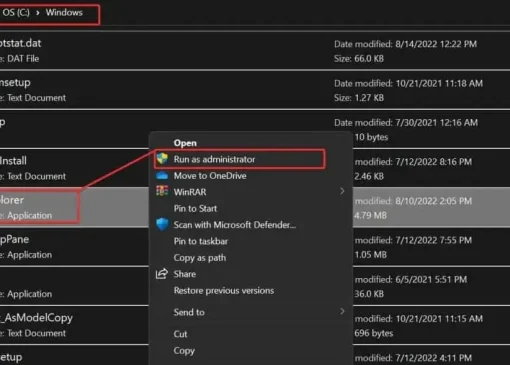Click the WinRAR books icon
The image size is (510, 365).
point(162,191)
